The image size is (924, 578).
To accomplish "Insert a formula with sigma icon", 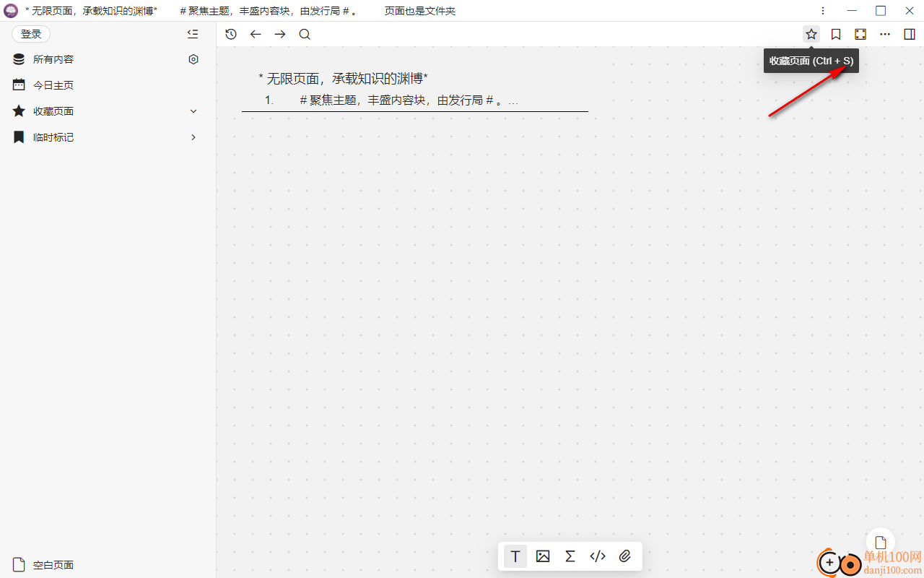I will (570, 556).
